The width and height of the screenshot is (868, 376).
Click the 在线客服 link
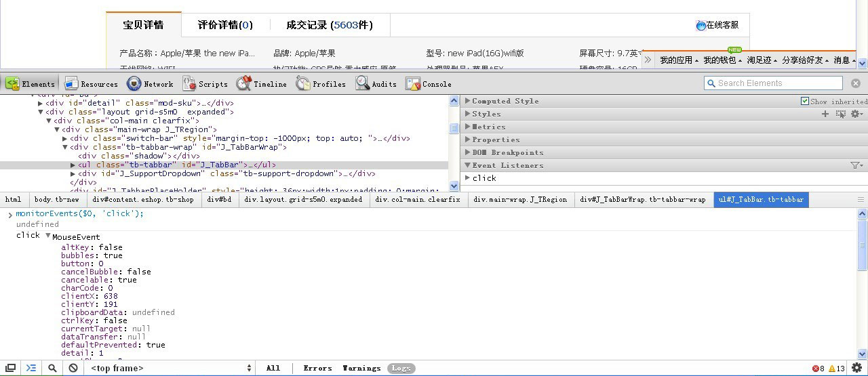[x=717, y=25]
